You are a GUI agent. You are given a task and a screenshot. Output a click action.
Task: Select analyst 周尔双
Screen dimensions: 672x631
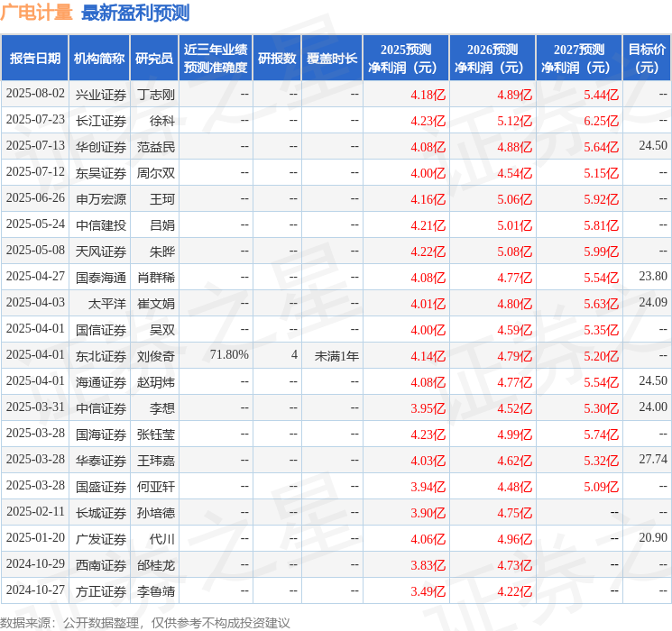pyautogui.click(x=156, y=173)
